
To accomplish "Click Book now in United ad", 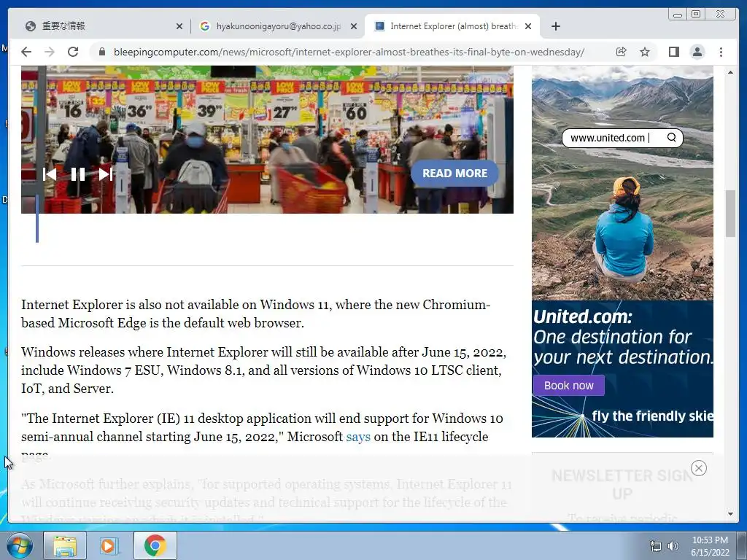I will point(568,385).
